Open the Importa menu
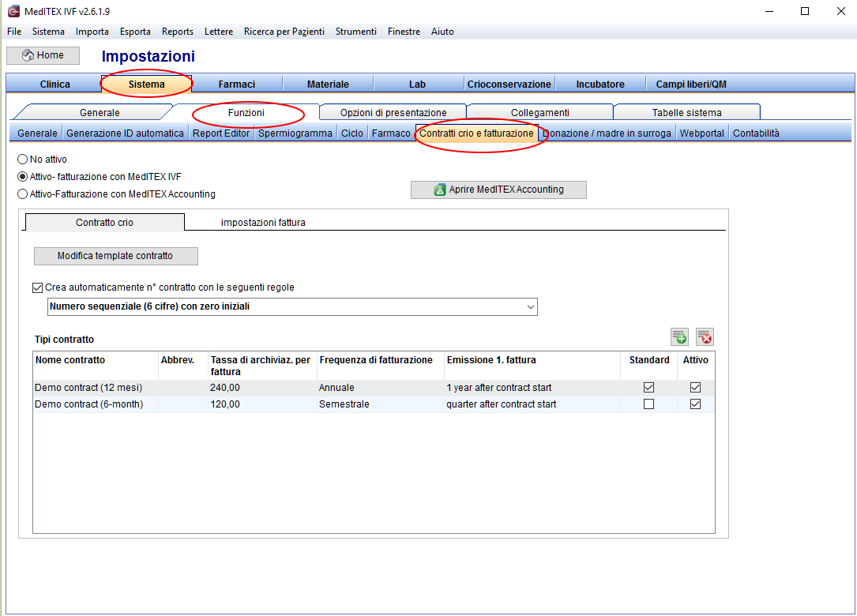 pos(92,31)
